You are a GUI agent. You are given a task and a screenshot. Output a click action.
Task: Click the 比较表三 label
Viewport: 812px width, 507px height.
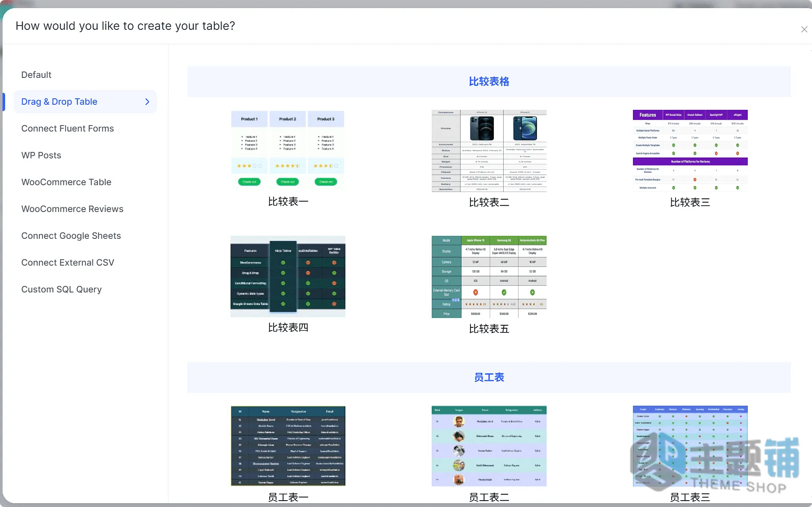point(690,203)
